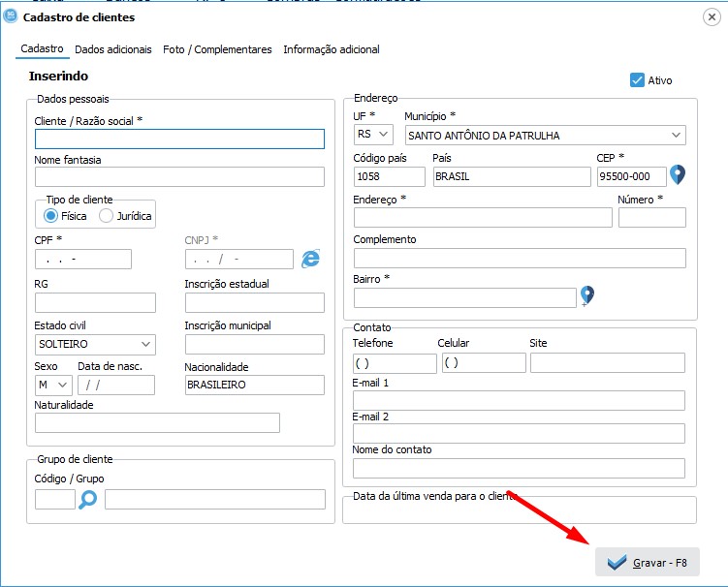Screen dimensions: 728x587
Task: Close the Cadastro de clientes window
Action: point(712,16)
